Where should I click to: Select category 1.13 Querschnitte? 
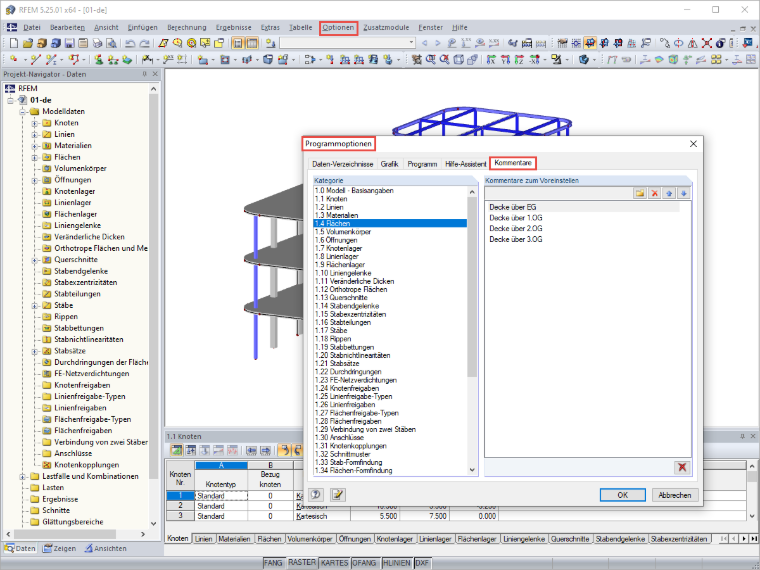[341, 298]
